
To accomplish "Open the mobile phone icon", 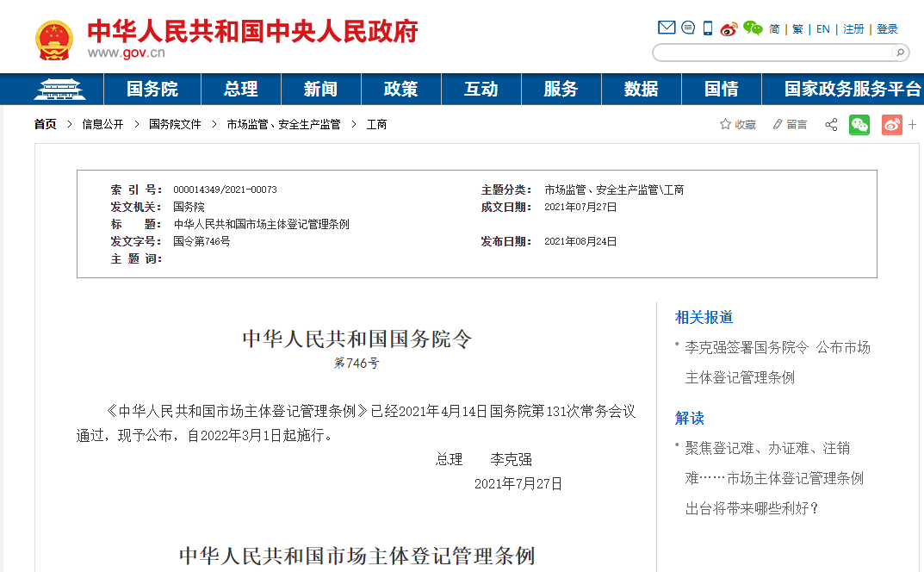I will click(708, 28).
